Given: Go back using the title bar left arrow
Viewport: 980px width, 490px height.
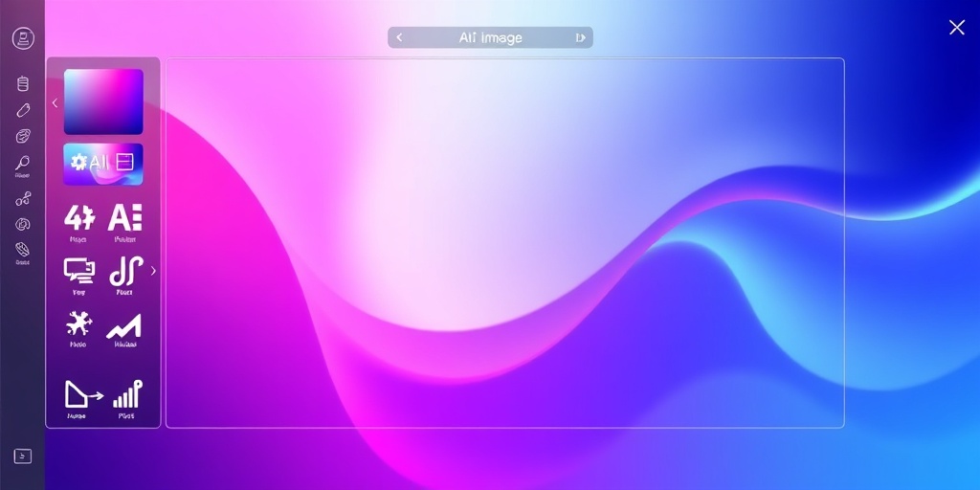Looking at the screenshot, I should pos(399,37).
